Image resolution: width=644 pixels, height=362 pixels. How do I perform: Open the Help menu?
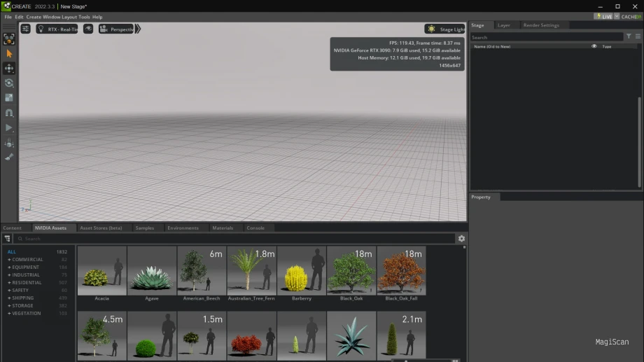coord(97,17)
